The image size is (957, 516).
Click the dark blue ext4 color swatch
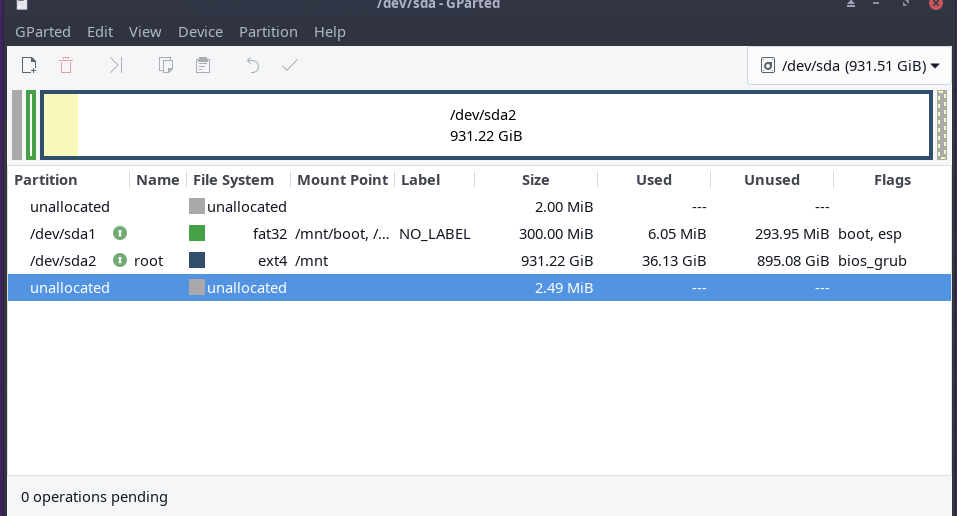pos(197,261)
